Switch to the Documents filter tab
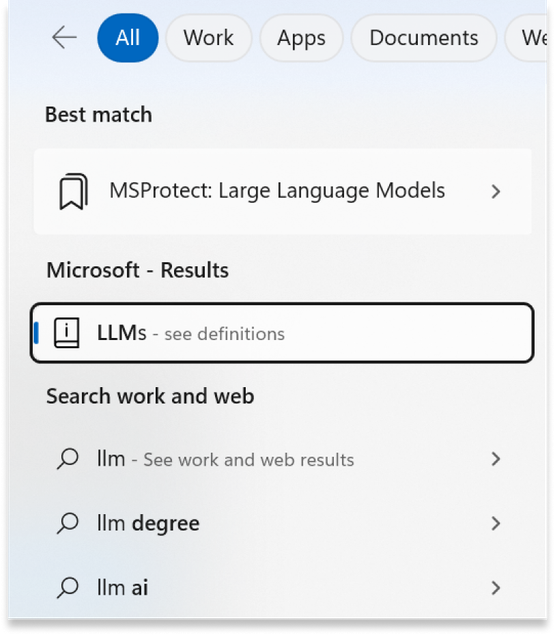 (x=423, y=38)
